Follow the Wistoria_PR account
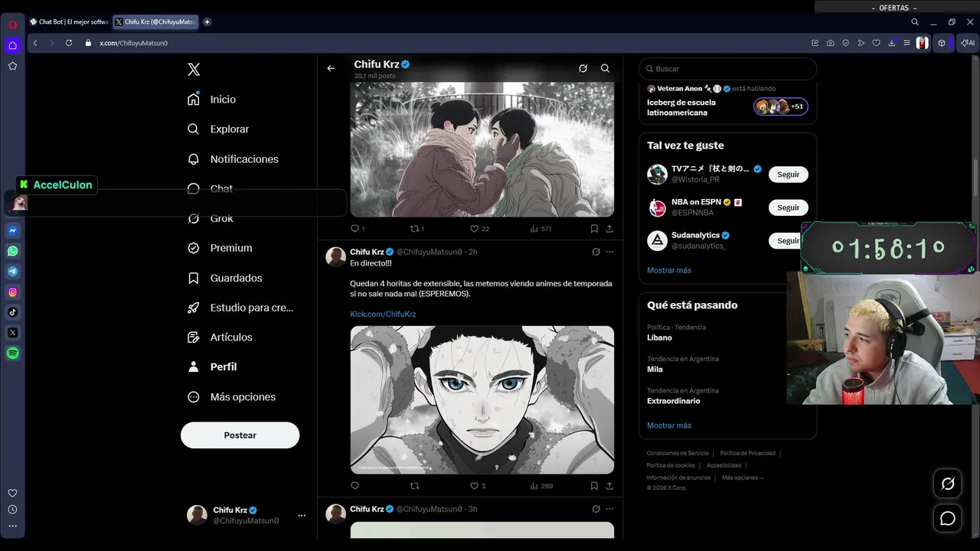This screenshot has width=980, height=551. pos(788,174)
